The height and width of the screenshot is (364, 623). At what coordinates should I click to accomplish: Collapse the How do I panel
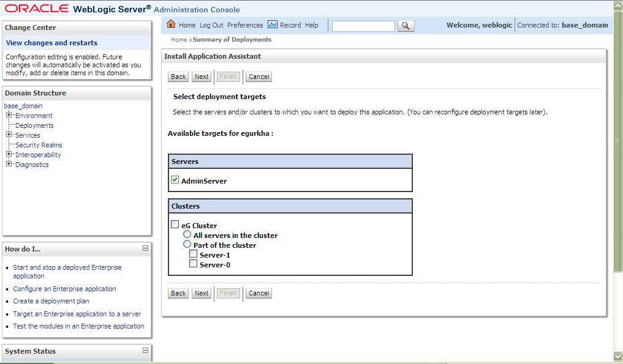pyautogui.click(x=145, y=248)
